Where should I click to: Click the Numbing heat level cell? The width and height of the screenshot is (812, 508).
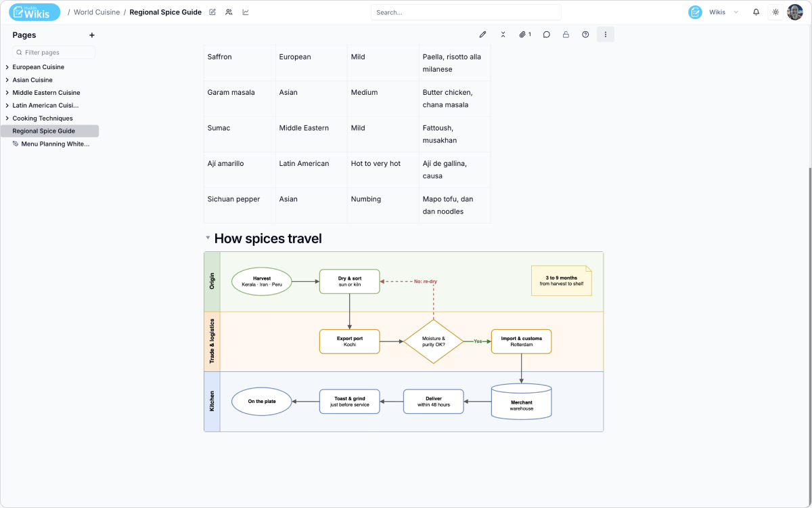pos(383,205)
